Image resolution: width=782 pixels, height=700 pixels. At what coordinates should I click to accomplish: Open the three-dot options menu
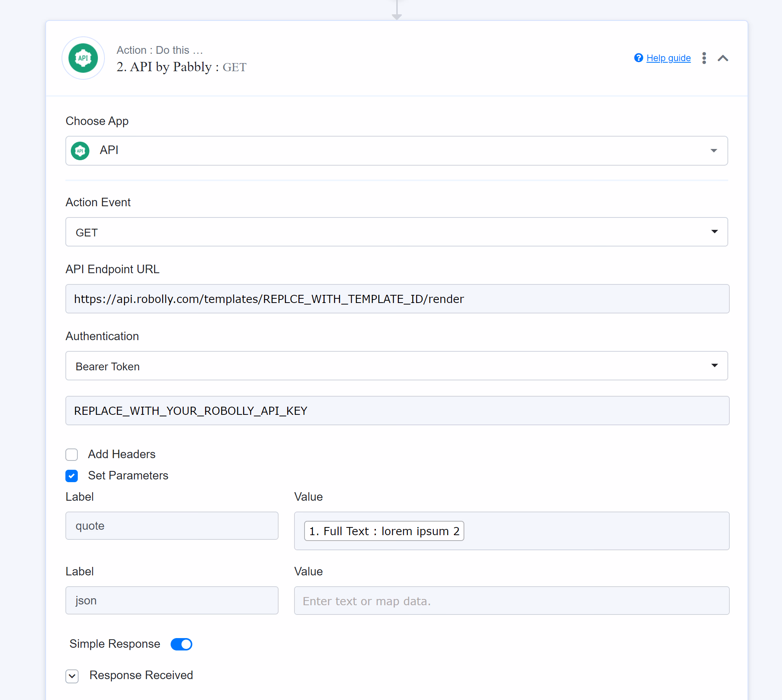point(704,58)
